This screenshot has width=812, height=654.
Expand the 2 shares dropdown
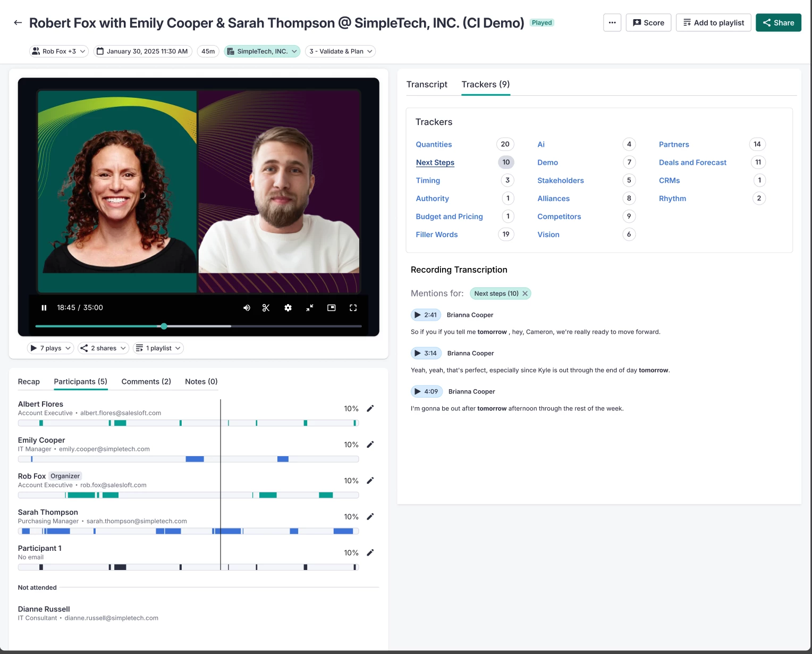(x=103, y=348)
